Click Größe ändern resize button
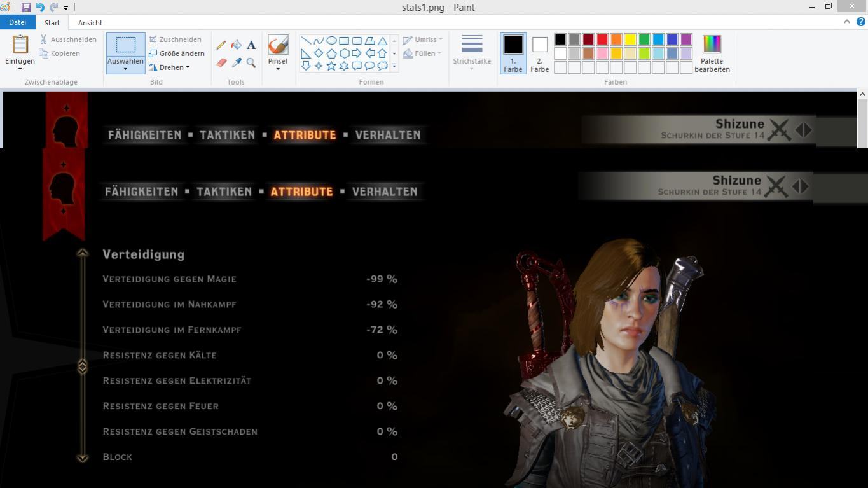This screenshot has height=488, width=868. [176, 53]
